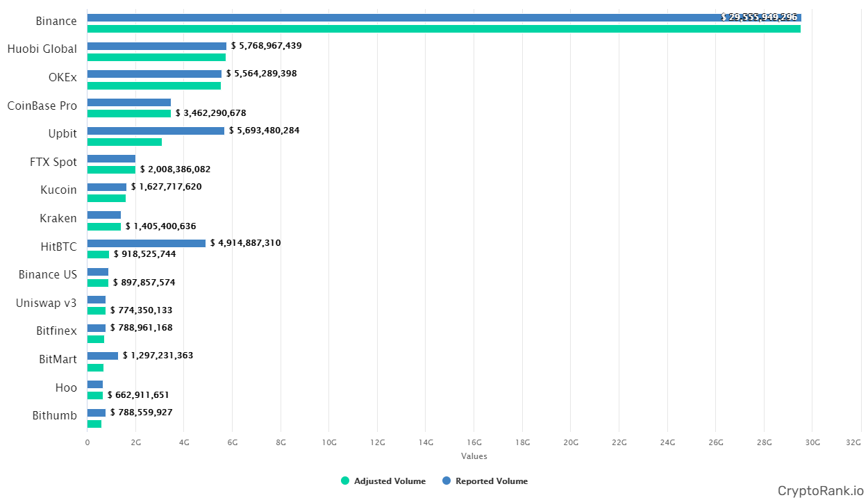Click the Upbit axis label
Screen dimensions: 868x500
pyautogui.click(x=62, y=133)
